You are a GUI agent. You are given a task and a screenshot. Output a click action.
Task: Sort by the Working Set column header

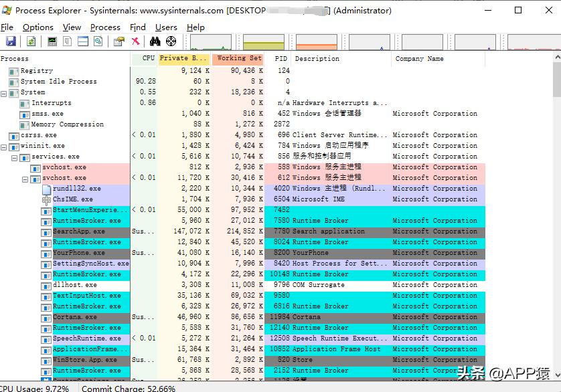click(238, 59)
